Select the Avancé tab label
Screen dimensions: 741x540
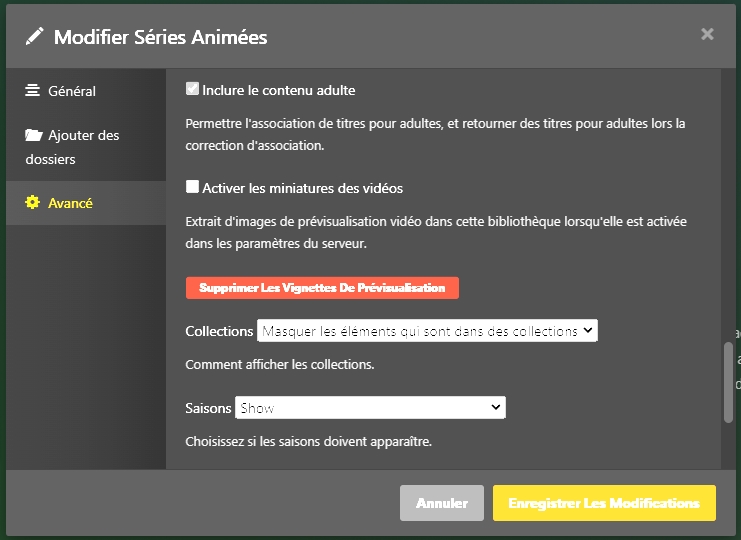tap(70, 203)
